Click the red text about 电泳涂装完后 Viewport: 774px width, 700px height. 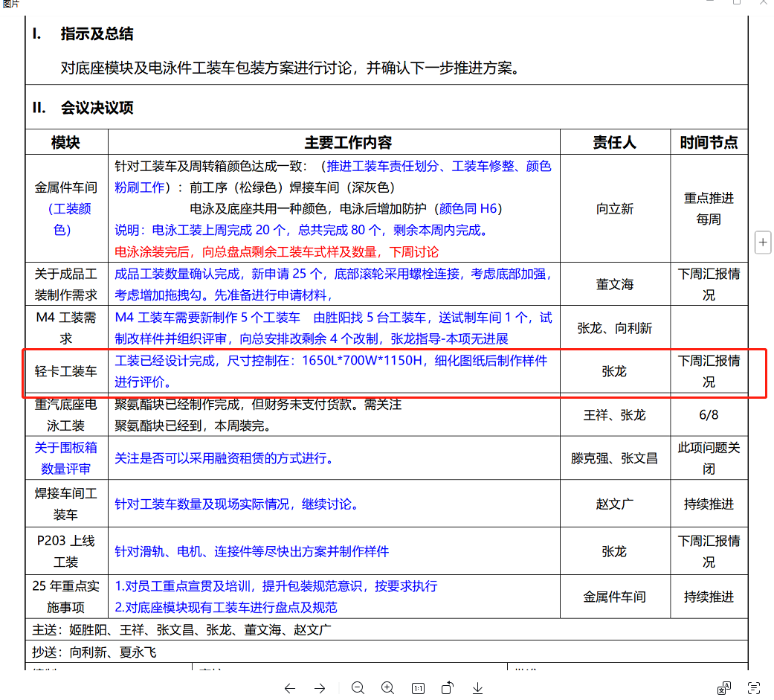click(277, 252)
